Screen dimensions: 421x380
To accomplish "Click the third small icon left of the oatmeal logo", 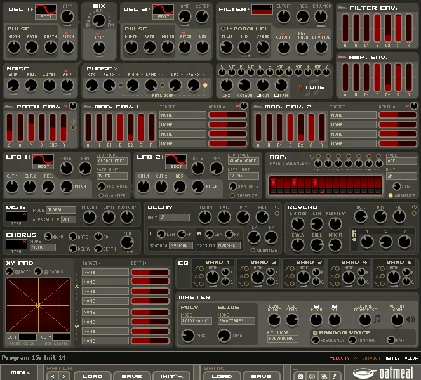I will (x=323, y=376).
